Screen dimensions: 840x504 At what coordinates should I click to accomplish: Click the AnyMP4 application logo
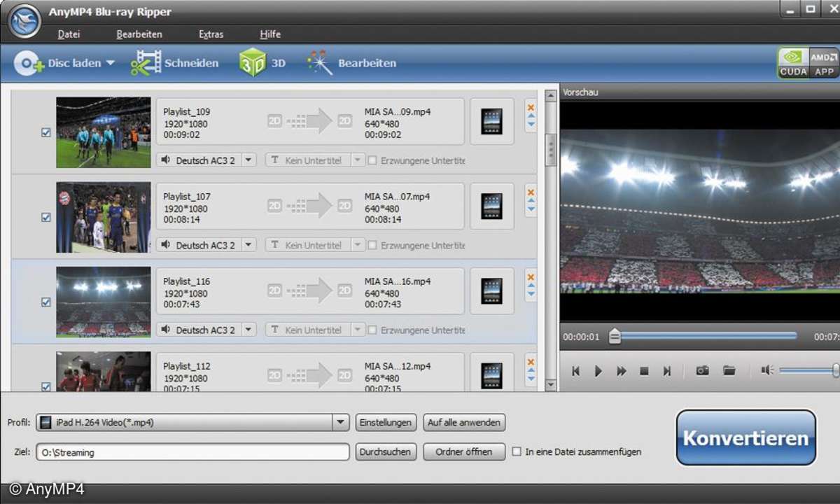point(24,20)
